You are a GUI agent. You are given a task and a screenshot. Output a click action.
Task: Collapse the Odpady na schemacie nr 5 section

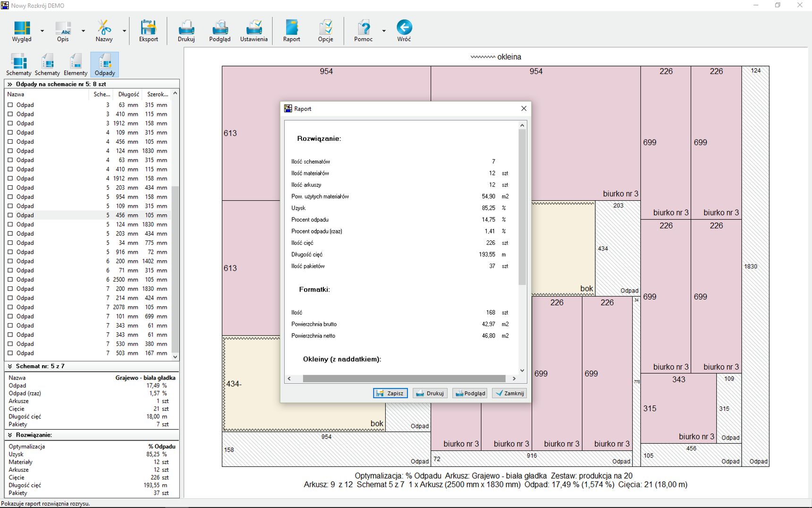click(x=9, y=84)
